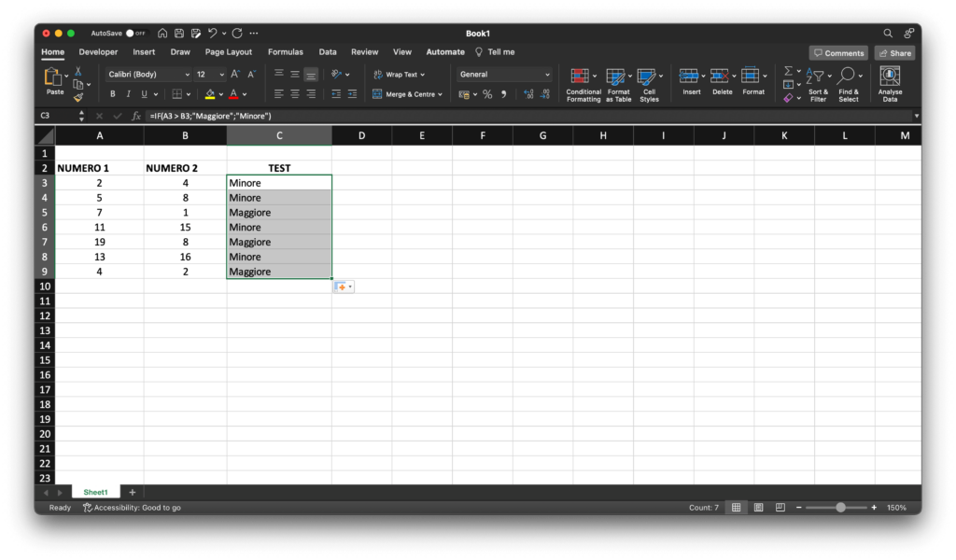This screenshot has width=956, height=560.
Task: Open the Formulas ribbon tab
Action: point(286,52)
